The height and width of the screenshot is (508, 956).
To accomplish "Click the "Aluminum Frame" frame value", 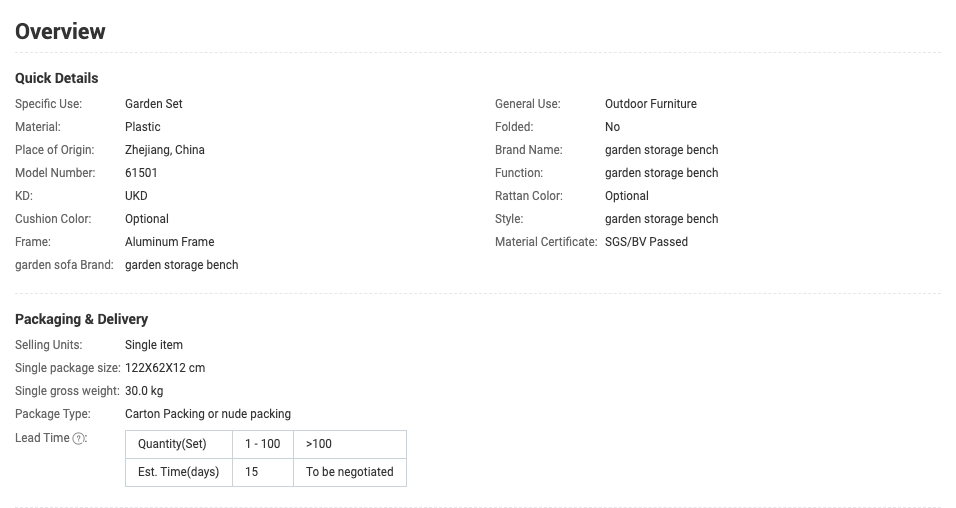I will coord(169,242).
